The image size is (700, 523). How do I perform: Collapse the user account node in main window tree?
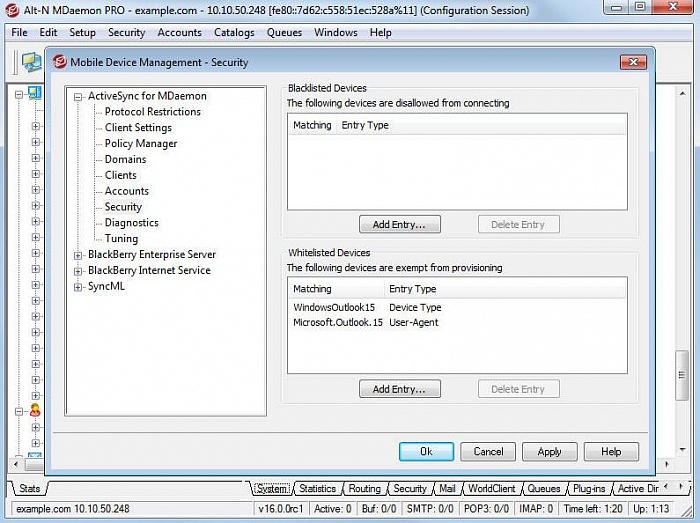click(19, 411)
